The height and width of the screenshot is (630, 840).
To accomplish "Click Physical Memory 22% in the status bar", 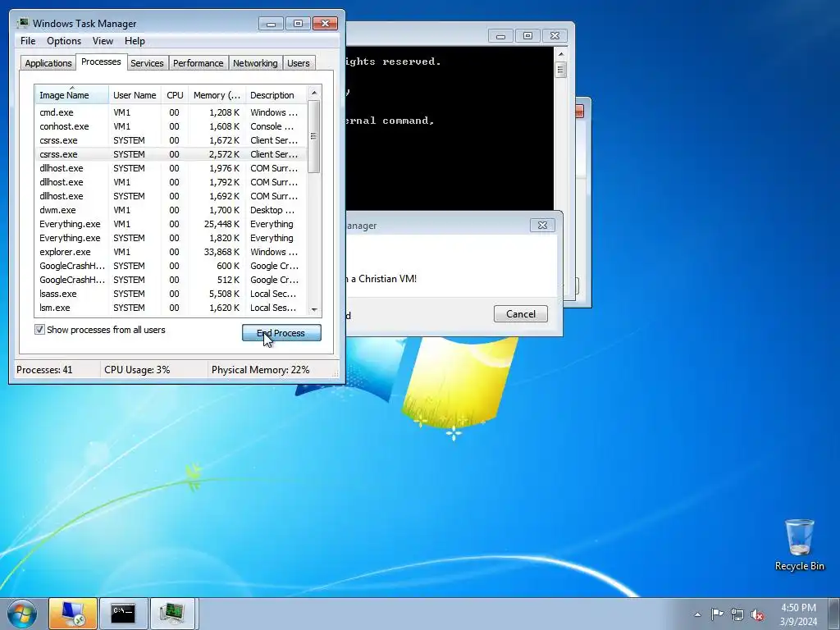I will 260,370.
